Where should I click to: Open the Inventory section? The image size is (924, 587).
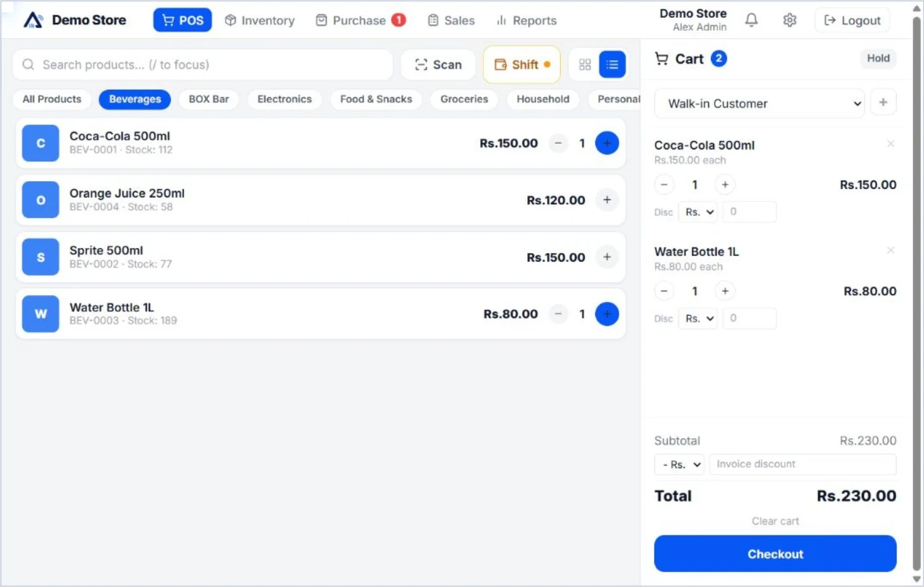pos(259,20)
